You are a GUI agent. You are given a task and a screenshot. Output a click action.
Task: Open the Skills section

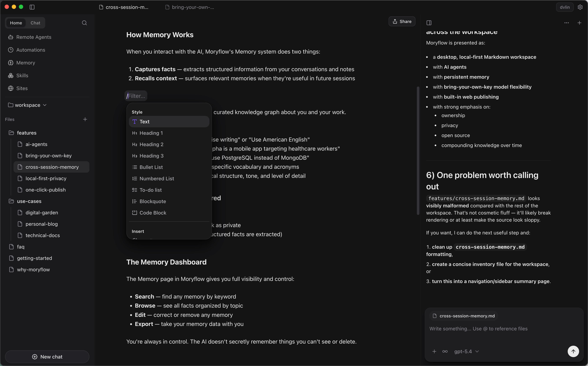click(22, 75)
